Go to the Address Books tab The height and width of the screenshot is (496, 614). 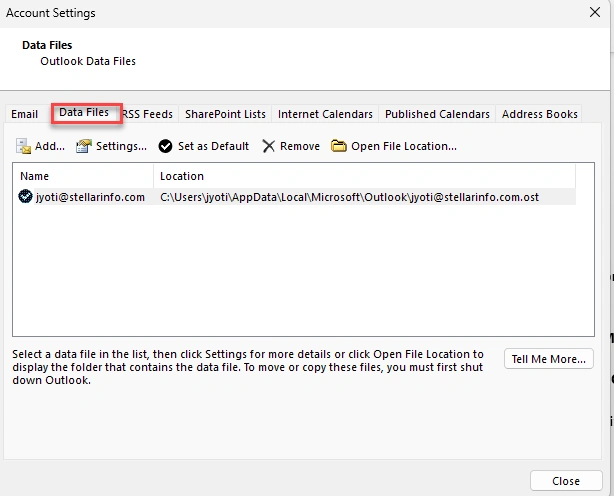pos(540,114)
